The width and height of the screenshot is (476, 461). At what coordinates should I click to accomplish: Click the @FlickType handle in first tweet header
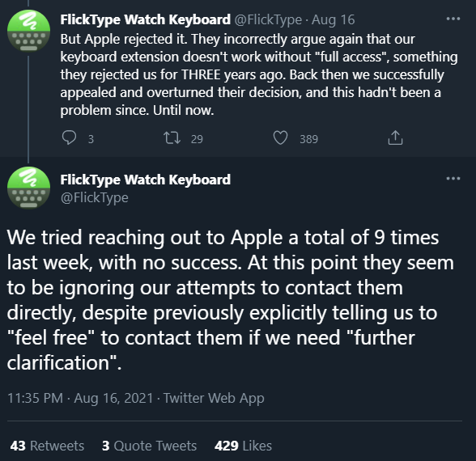pos(268,20)
